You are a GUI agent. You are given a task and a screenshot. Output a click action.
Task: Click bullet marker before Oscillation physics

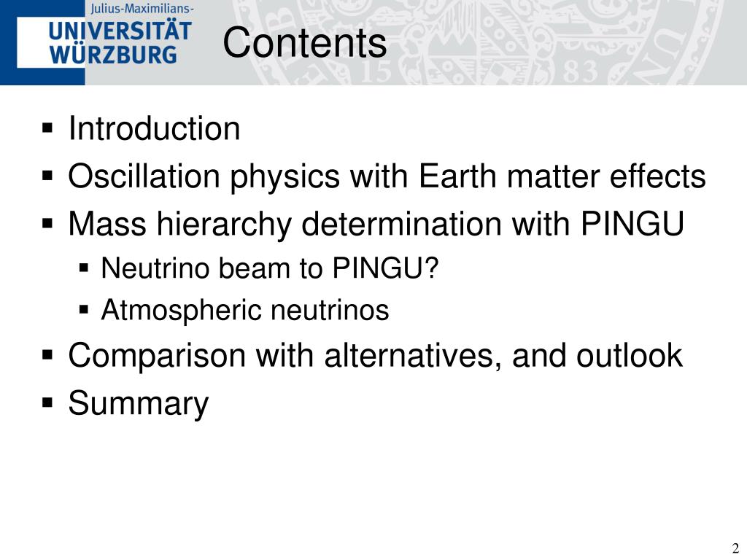pyautogui.click(x=47, y=176)
